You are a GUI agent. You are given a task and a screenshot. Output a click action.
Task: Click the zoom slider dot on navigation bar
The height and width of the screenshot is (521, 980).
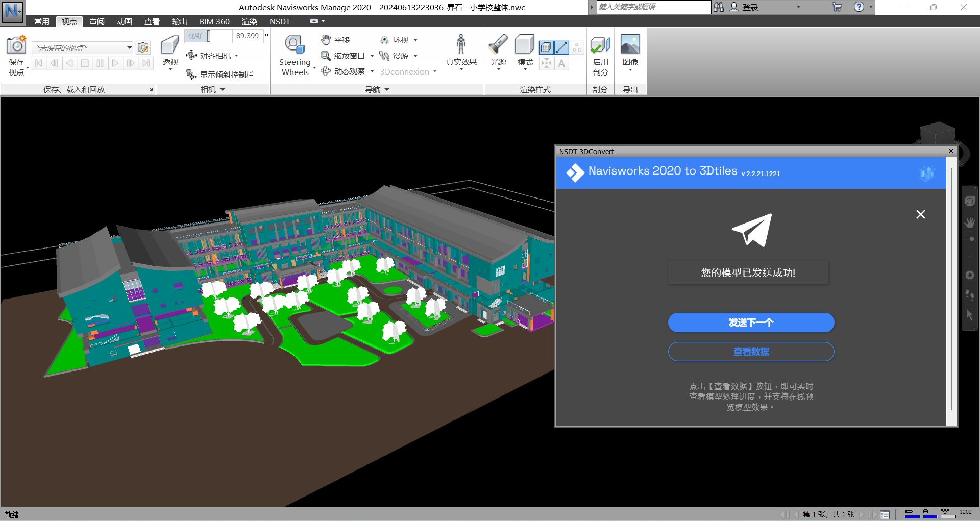[971, 239]
